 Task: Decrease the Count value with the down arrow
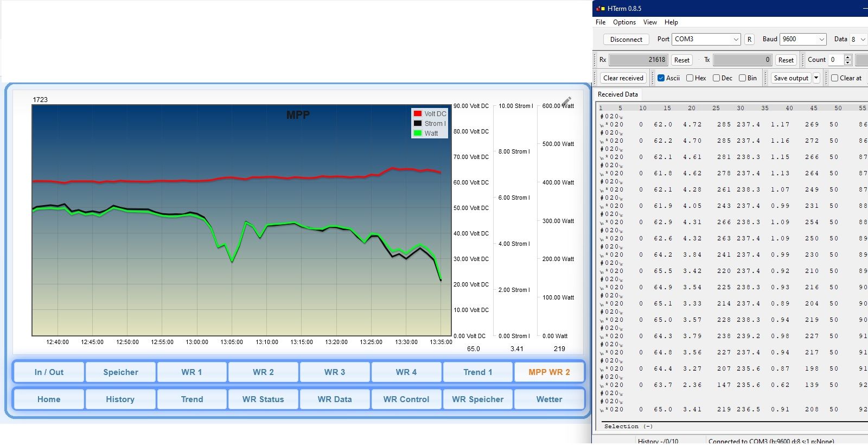pyautogui.click(x=848, y=62)
